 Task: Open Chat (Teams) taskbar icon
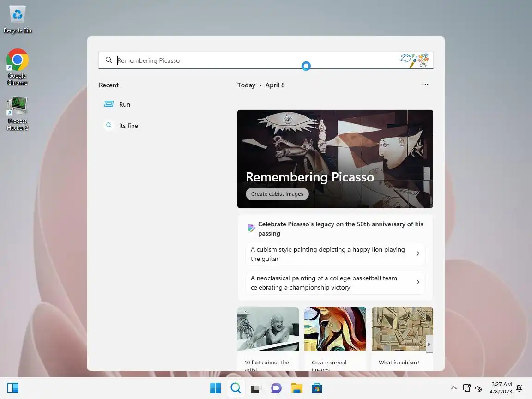(276, 388)
